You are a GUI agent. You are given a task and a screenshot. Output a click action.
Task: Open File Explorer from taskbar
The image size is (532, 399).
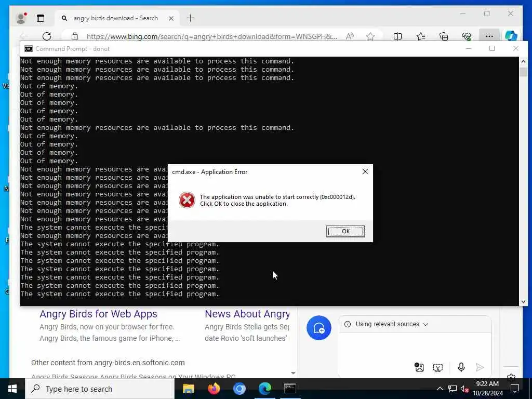pos(188,389)
